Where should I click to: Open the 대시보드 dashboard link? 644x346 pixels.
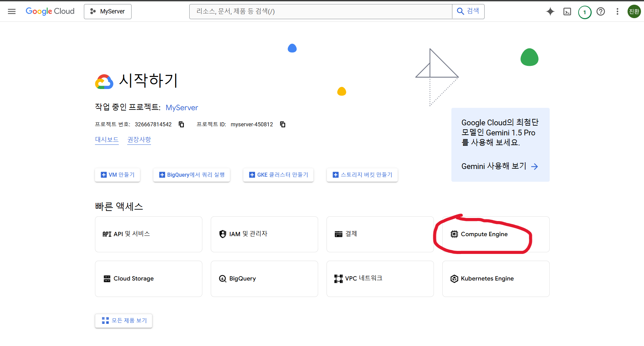107,139
